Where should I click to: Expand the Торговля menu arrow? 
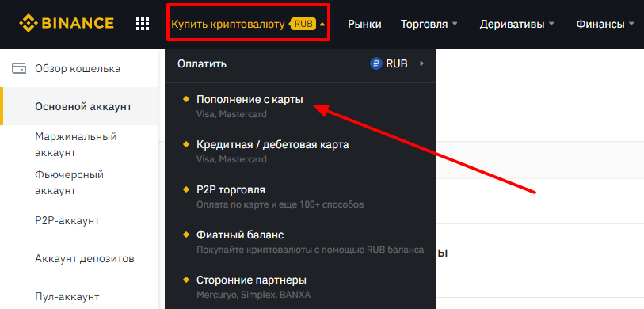tap(455, 24)
